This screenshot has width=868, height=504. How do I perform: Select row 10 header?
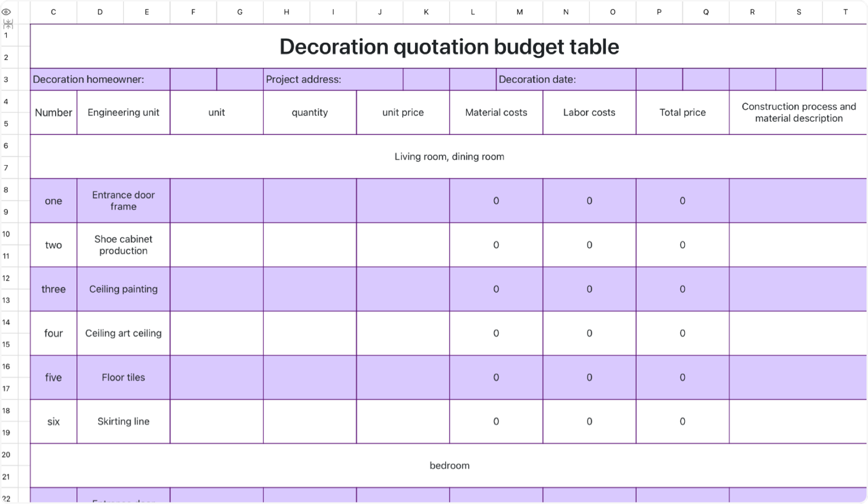coord(6,234)
